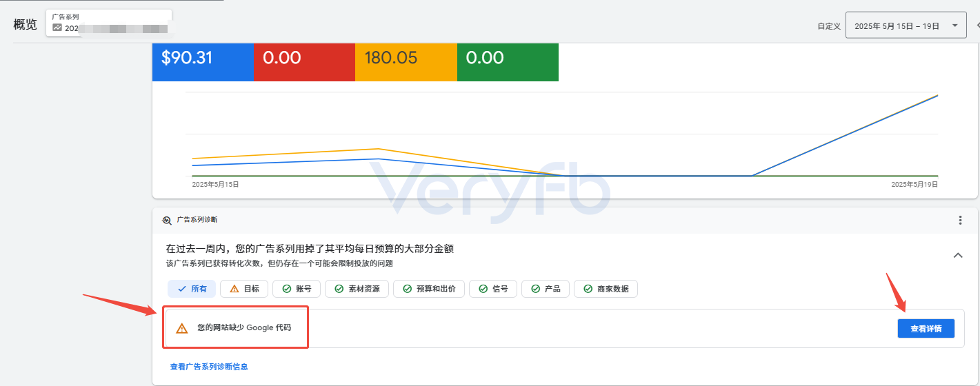The height and width of the screenshot is (386, 980).
Task: Collapse the campaign diagnostics section chevron
Action: 957,255
